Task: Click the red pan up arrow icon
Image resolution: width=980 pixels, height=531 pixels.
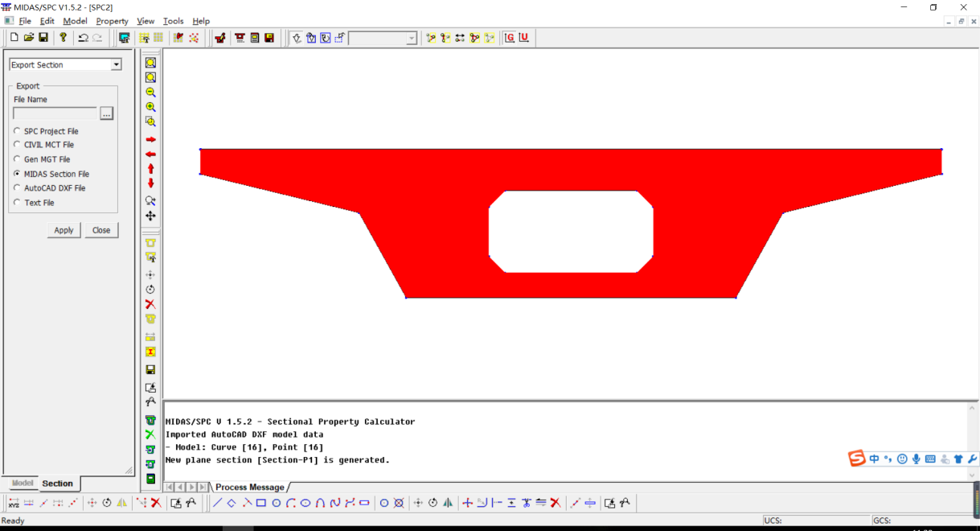Action: pos(150,169)
